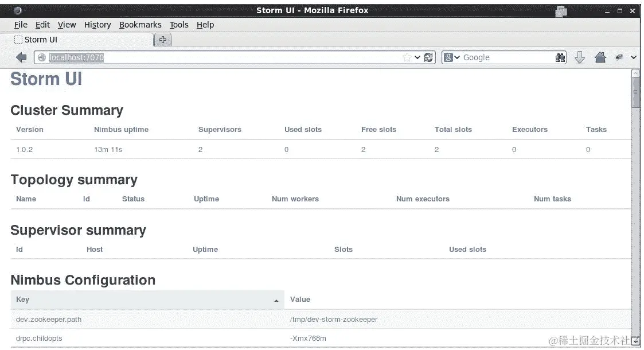644x350 pixels.
Task: Sort topologies by Status column
Action: pos(133,199)
